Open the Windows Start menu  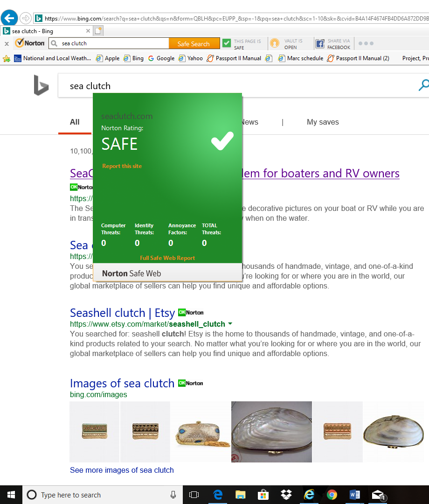11,495
